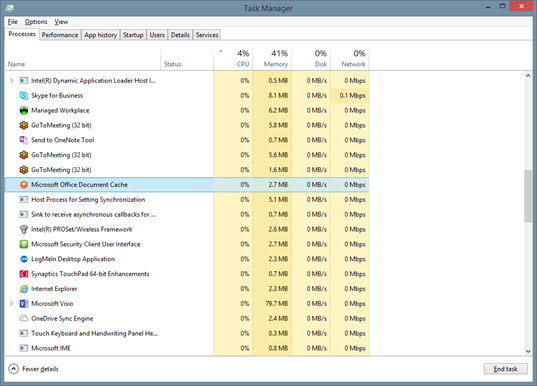Sort by the Status column header
The image size is (537, 386).
187,59
